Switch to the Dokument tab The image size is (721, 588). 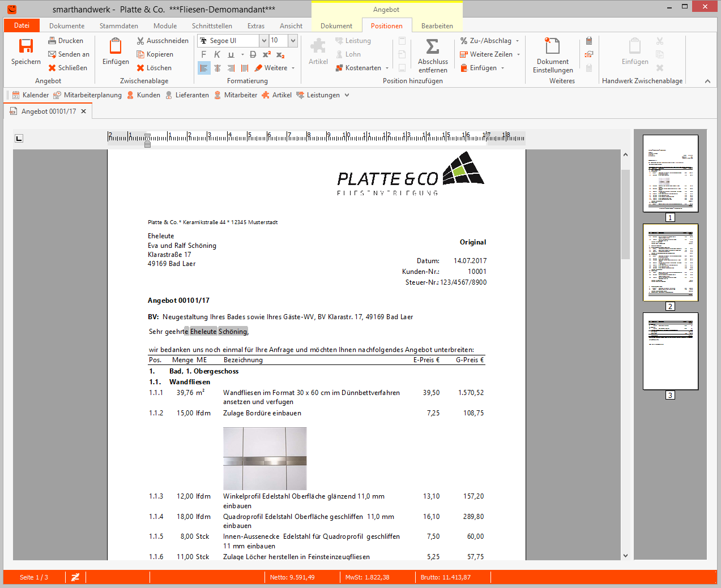coord(336,26)
